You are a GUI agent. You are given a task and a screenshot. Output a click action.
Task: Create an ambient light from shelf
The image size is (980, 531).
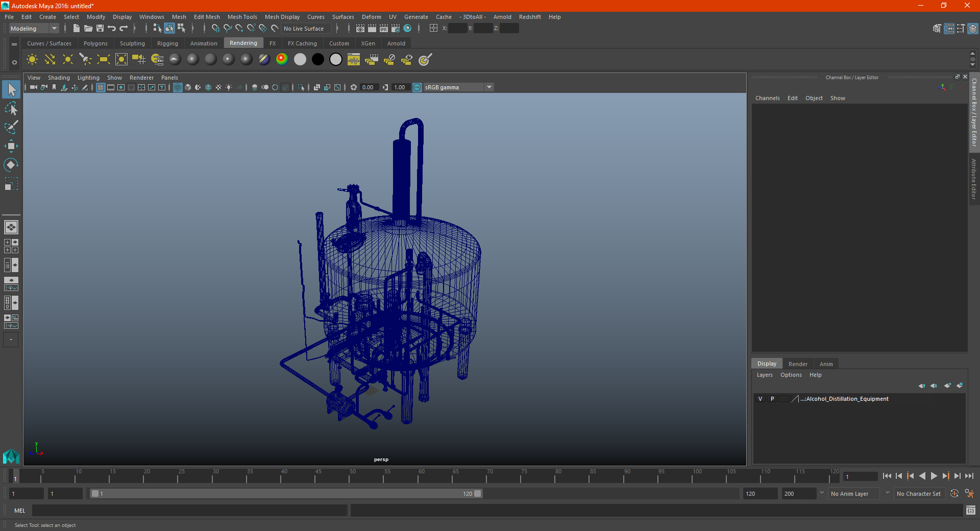coord(32,60)
